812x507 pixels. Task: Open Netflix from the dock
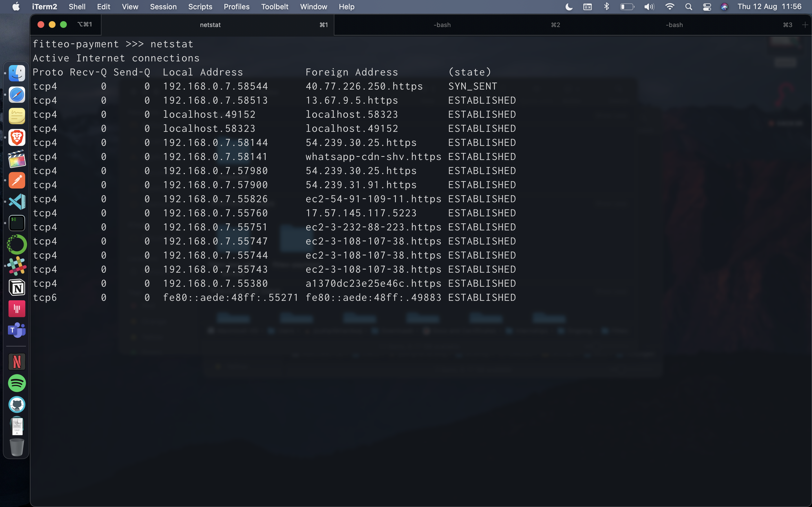click(17, 361)
